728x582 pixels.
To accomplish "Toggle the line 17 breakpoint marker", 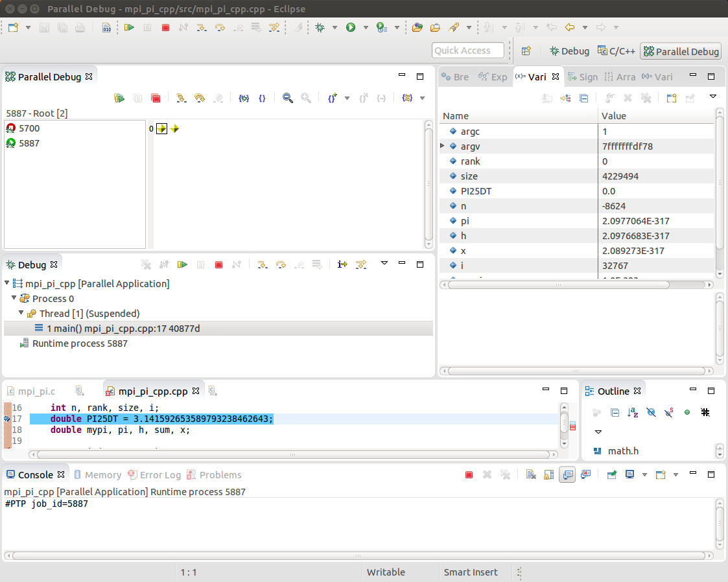I will pos(7,419).
